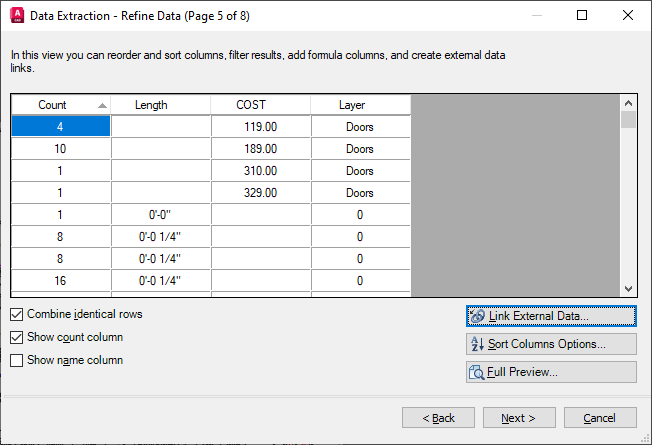Enable Show name column checkbox
The image size is (652, 445).
(17, 360)
